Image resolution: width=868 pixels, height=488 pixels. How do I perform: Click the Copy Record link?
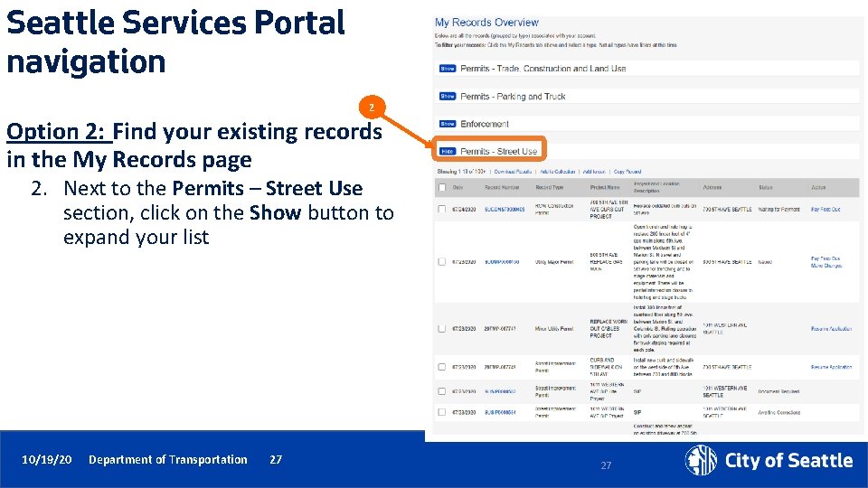click(627, 172)
